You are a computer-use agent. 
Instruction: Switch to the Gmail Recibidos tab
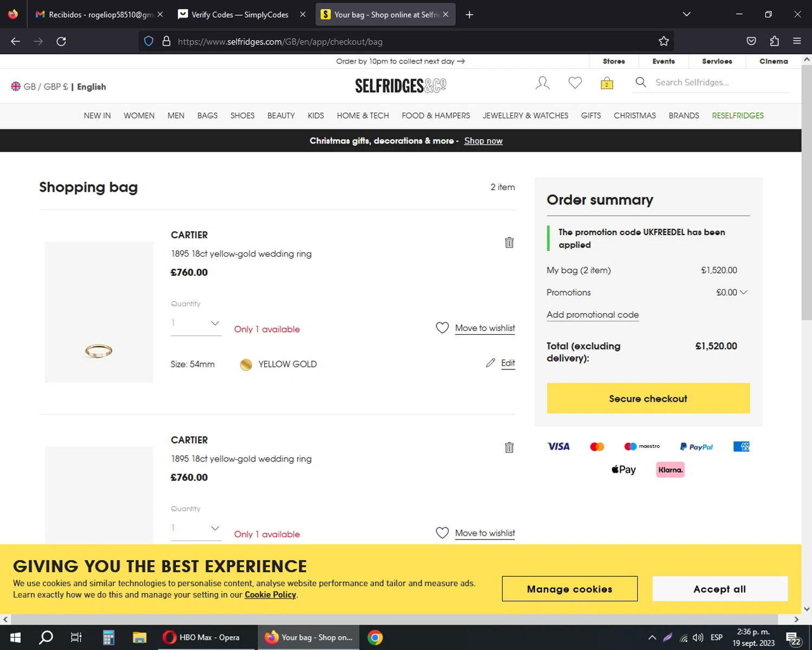99,15
